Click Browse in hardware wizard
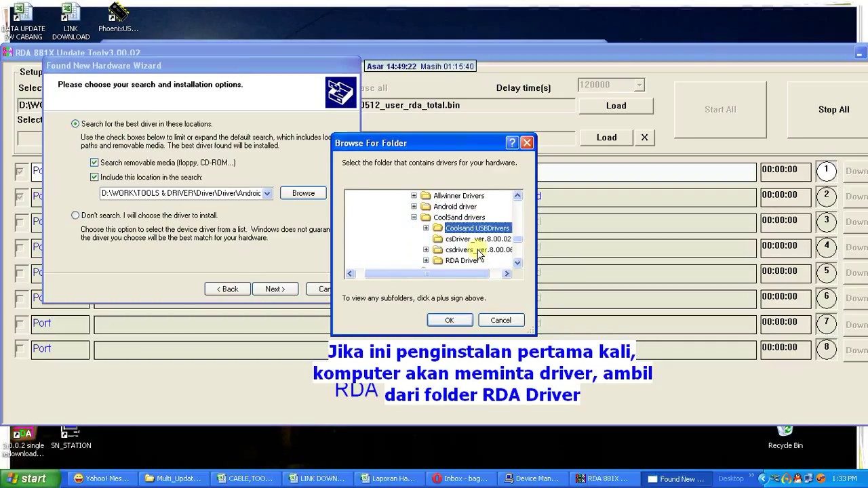This screenshot has height=488, width=868. click(303, 193)
